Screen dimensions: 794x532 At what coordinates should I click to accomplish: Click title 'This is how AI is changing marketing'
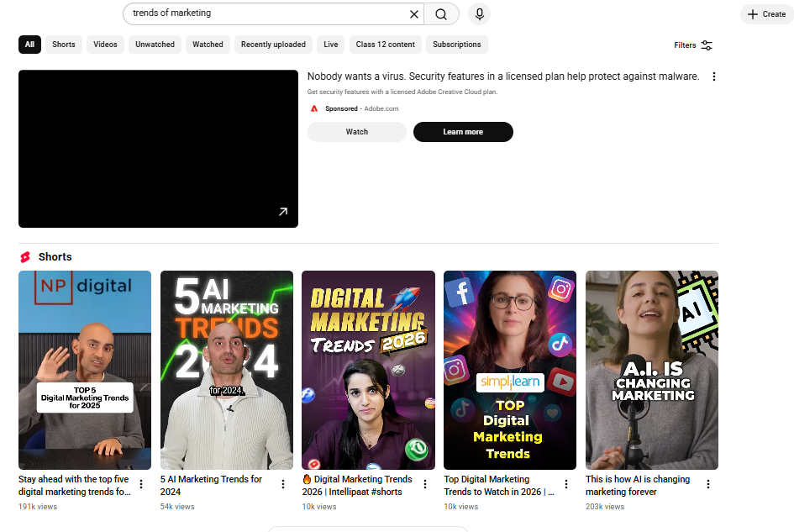point(638,486)
